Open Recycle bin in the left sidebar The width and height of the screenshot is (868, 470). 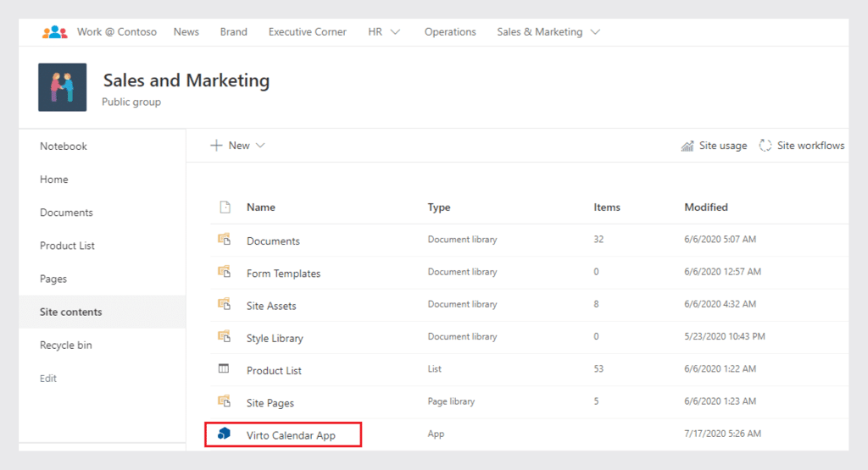pos(66,346)
